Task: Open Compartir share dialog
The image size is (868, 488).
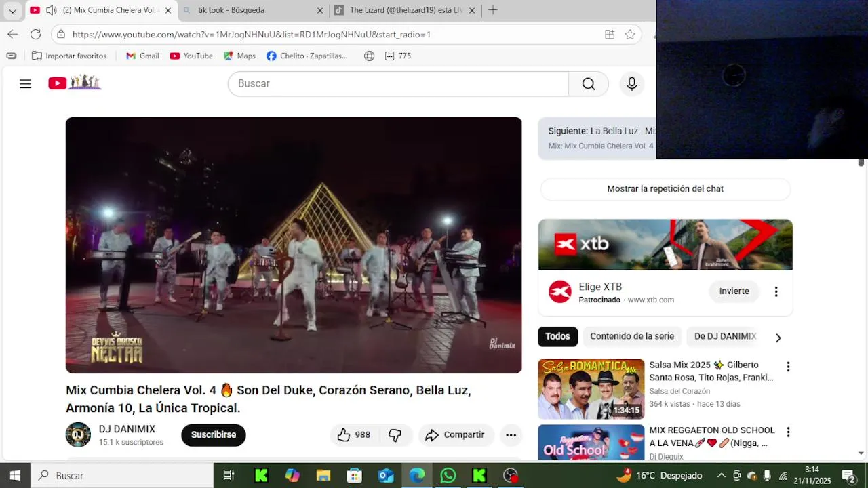Action: tap(456, 435)
